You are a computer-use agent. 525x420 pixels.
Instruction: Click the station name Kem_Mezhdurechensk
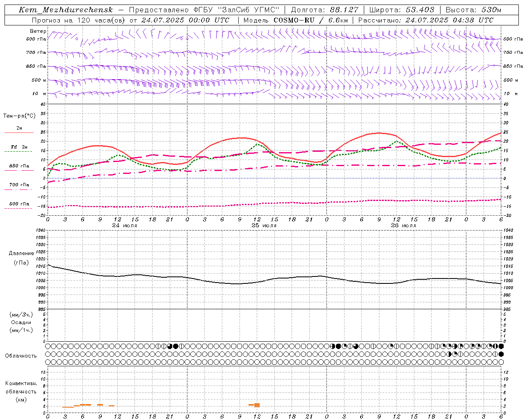66,10
